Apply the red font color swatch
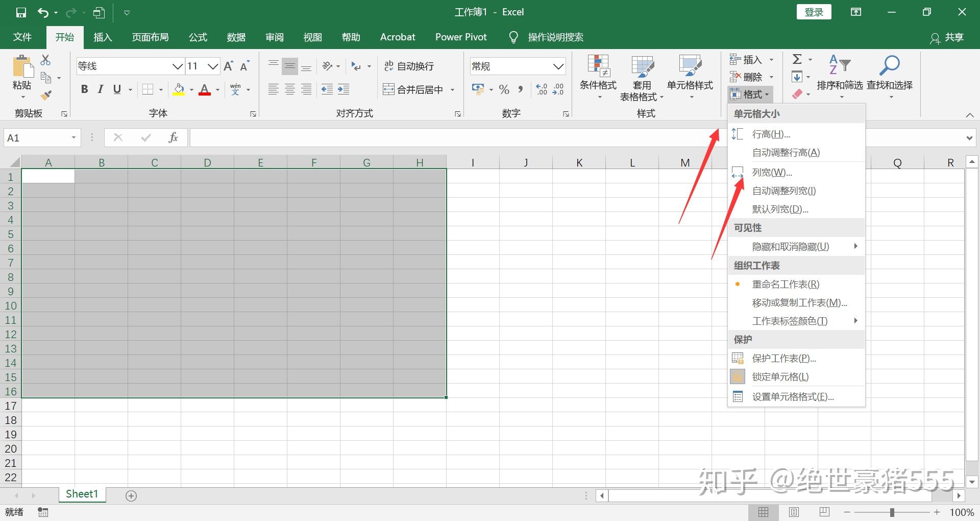 coord(205,89)
